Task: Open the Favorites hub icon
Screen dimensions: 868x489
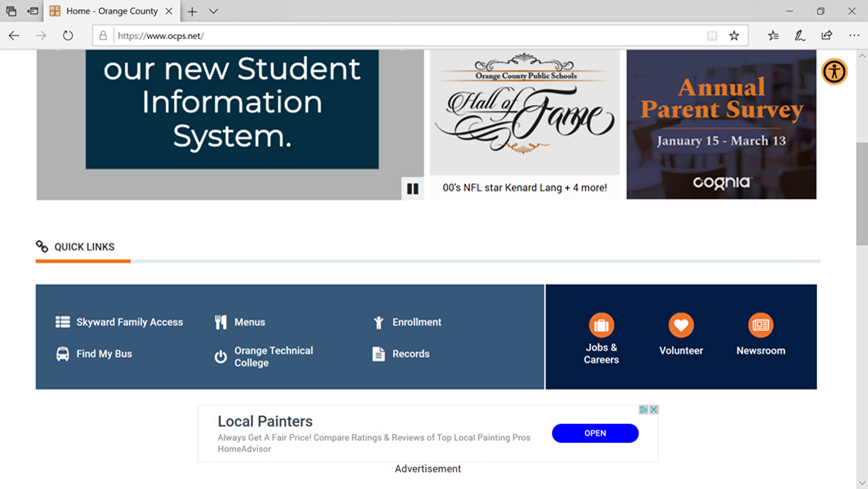Action: [x=773, y=36]
